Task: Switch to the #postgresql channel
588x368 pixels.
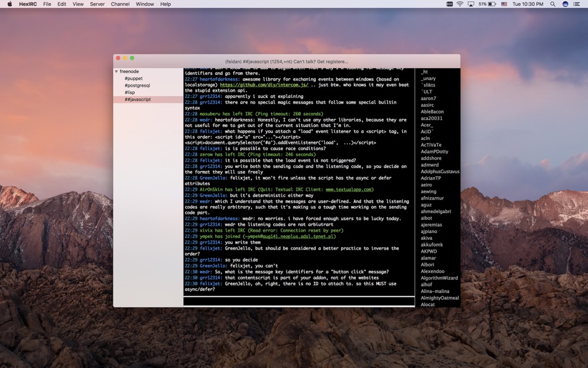Action: (x=137, y=85)
